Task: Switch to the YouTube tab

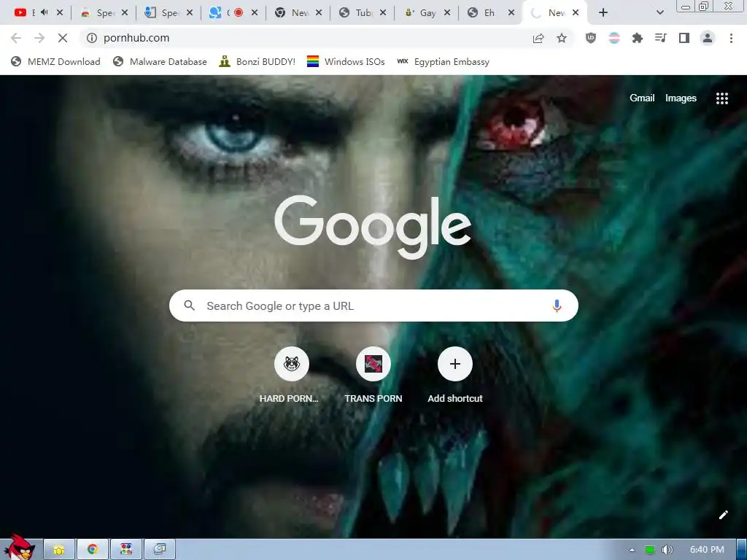Action: 25,13
